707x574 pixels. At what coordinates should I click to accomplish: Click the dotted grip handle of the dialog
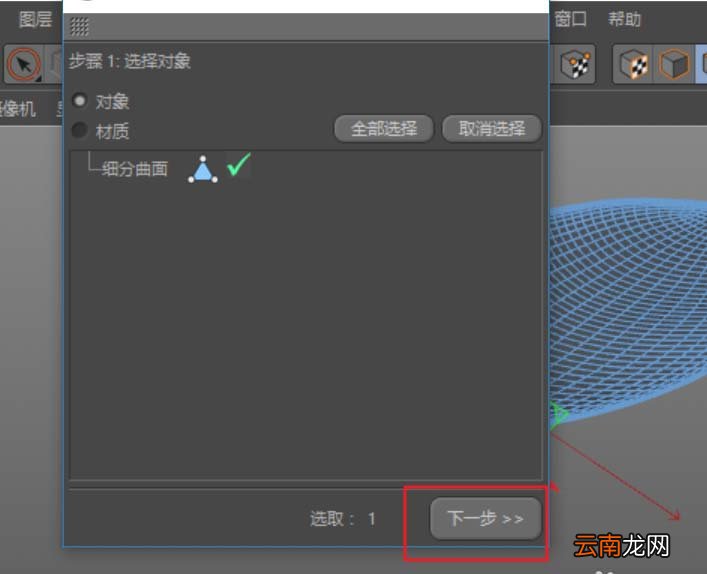pyautogui.click(x=80, y=27)
